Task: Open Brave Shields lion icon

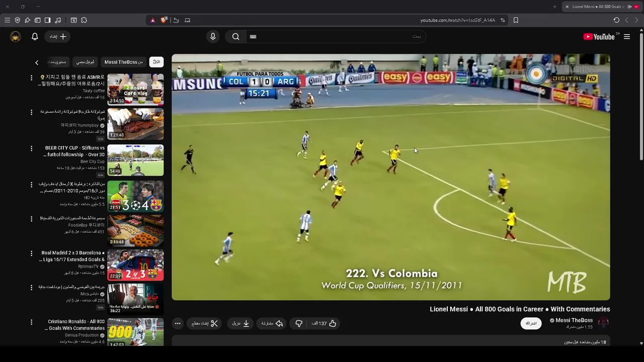Action: point(164,20)
